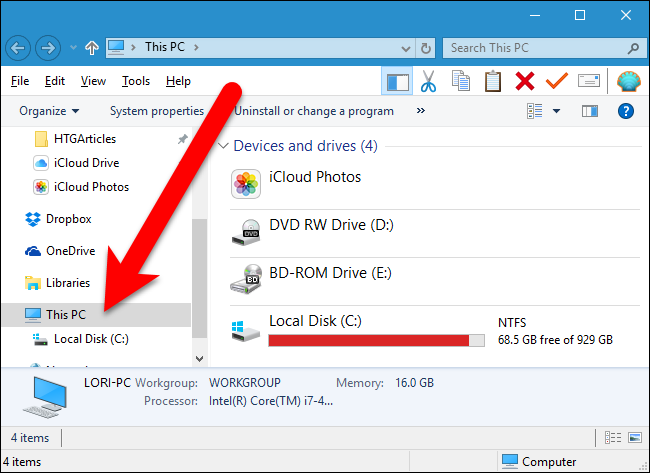This screenshot has width=650, height=473.
Task: Click the pin icon next to HTGArticles
Action: coord(182,139)
